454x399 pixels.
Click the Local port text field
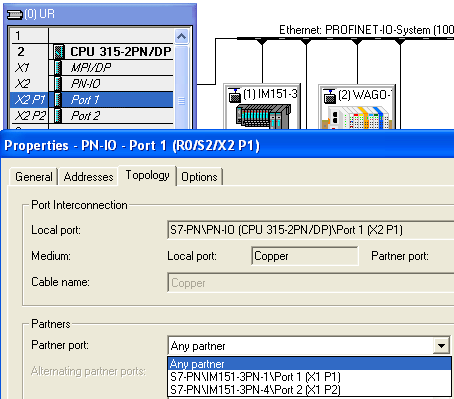pos(310,230)
